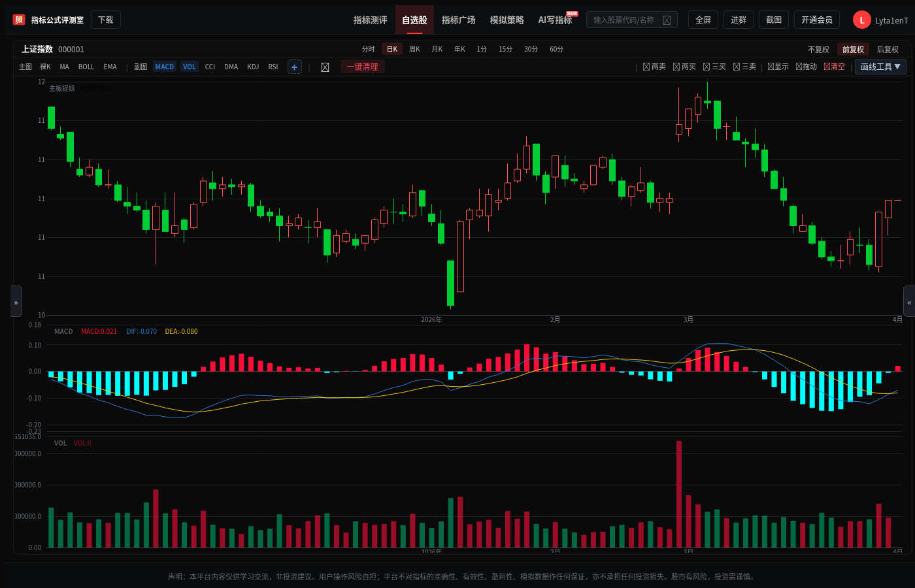The width and height of the screenshot is (915, 588).
Task: Open the 画线工具 dropdown
Action: pyautogui.click(x=880, y=67)
